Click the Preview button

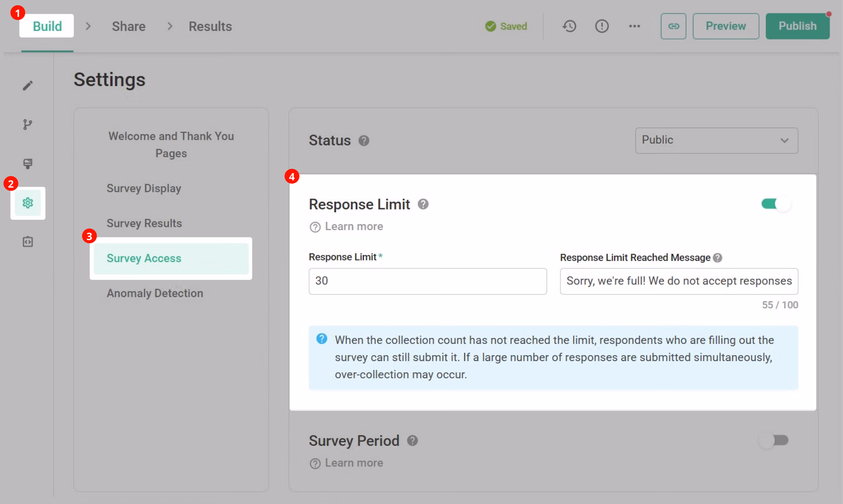(x=726, y=26)
